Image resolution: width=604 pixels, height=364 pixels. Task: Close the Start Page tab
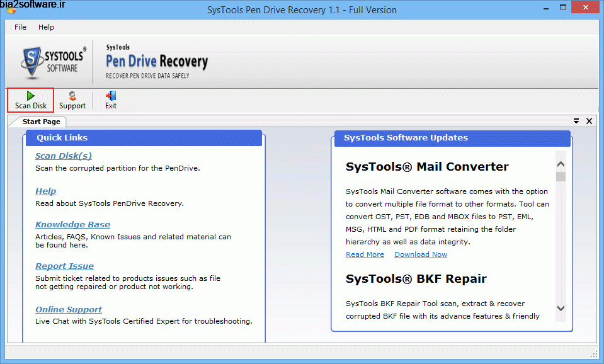point(589,121)
